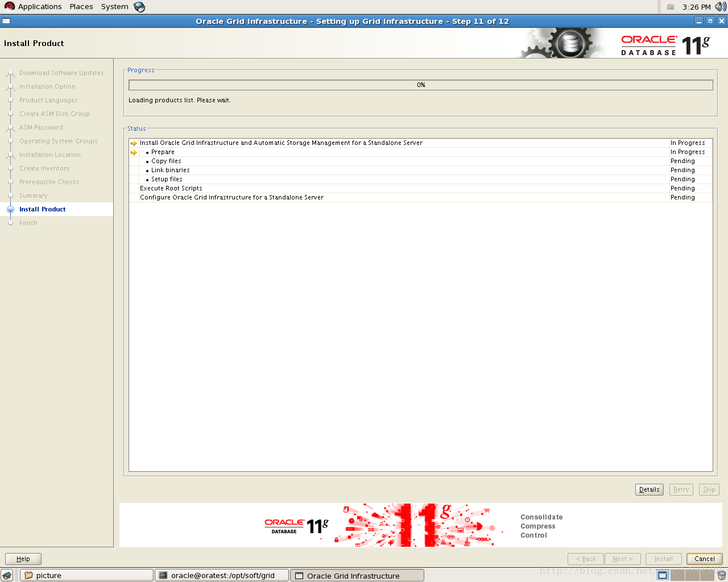Switch to the picture folder taskbar window
Screen dimensions: 728x582
click(86, 576)
